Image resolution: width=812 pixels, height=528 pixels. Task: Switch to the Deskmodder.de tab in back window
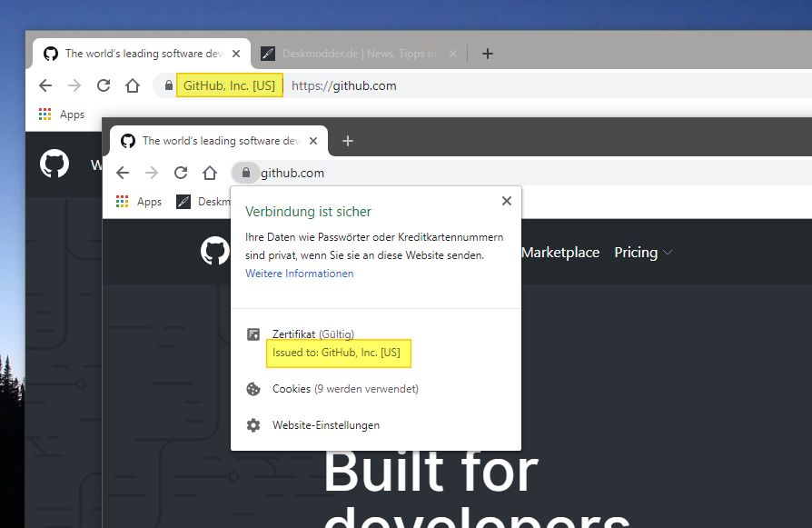click(360, 54)
